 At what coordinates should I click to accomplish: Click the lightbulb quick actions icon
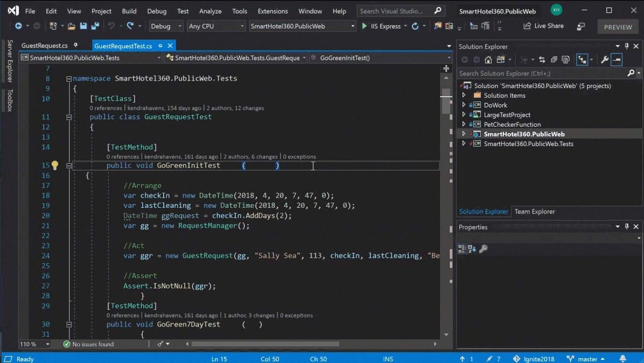(x=55, y=165)
